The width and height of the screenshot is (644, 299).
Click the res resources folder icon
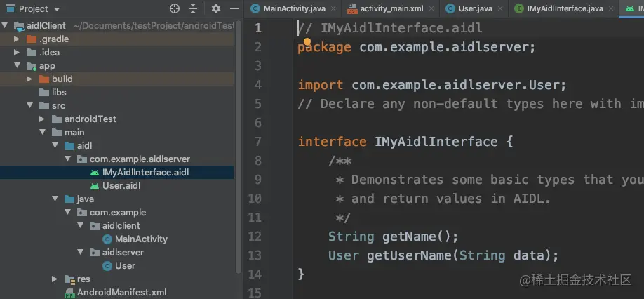tap(70, 279)
